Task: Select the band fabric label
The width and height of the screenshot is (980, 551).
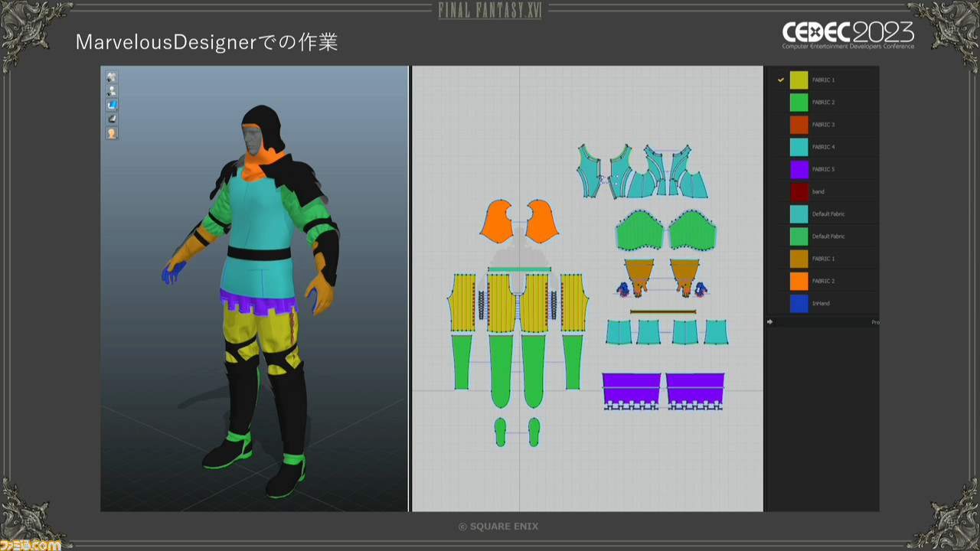Action: [818, 191]
